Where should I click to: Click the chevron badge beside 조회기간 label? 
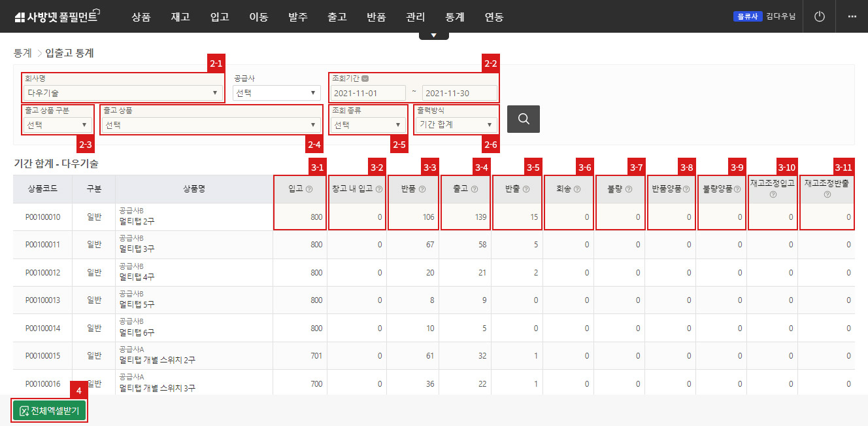coord(365,77)
